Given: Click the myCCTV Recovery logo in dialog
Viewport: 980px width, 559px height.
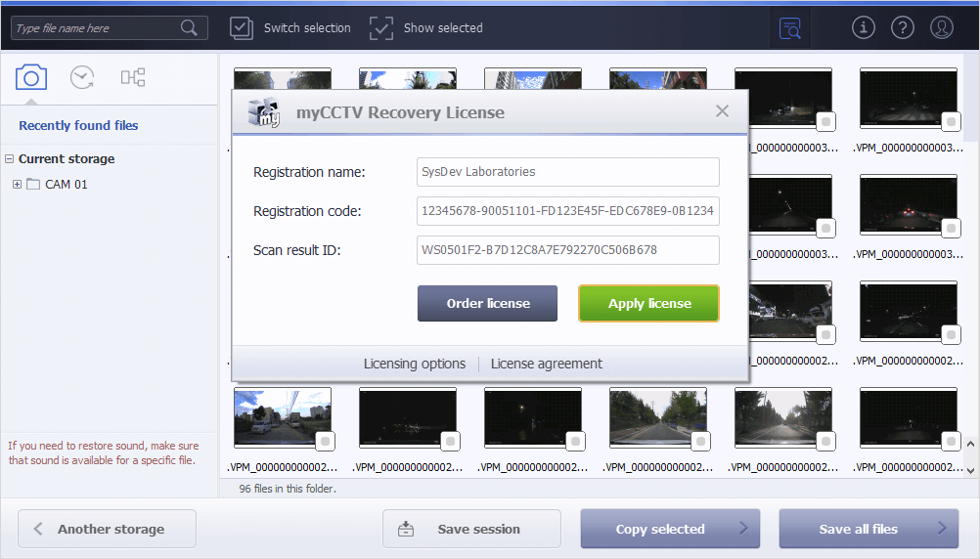Looking at the screenshot, I should tap(264, 112).
